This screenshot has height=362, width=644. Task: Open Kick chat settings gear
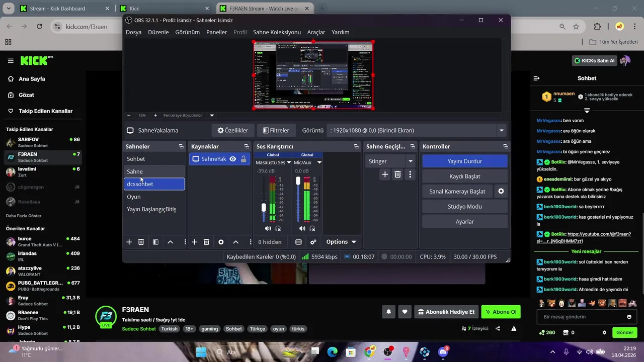[x=604, y=332]
